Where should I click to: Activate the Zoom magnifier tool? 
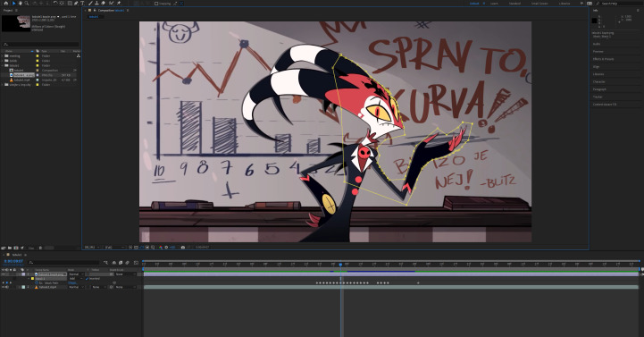27,4
